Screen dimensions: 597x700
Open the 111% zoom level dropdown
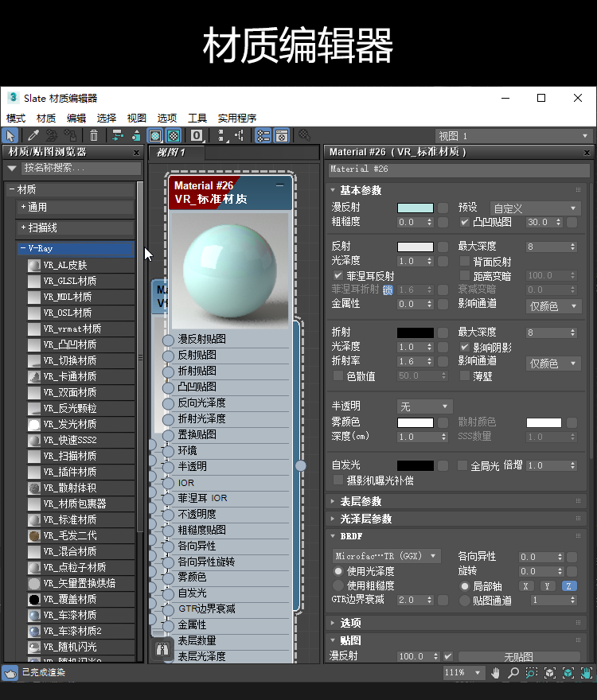463,672
